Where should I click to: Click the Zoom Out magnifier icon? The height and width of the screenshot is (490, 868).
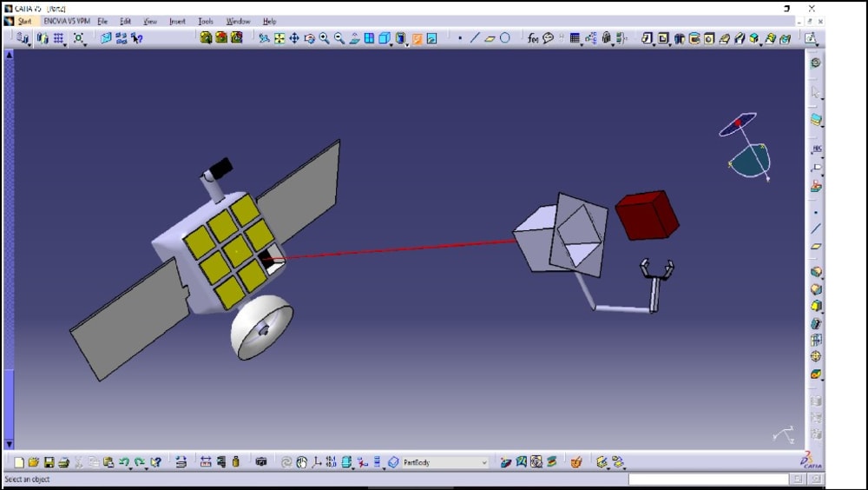point(339,37)
